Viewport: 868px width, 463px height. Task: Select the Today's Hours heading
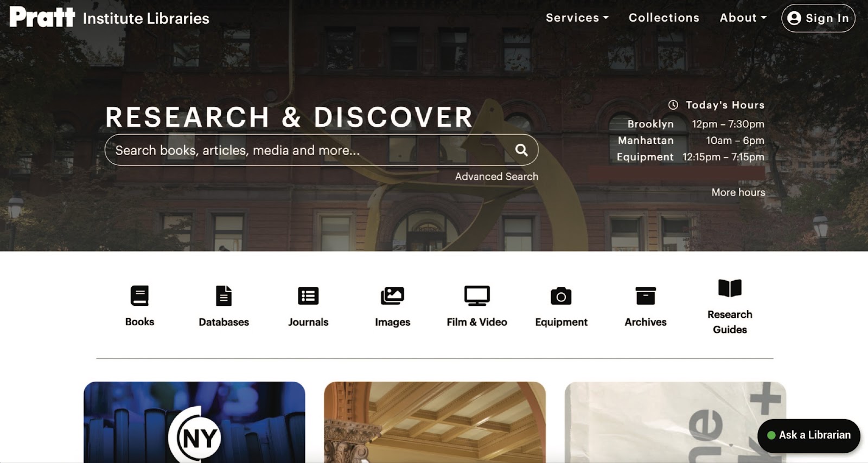[x=725, y=105]
